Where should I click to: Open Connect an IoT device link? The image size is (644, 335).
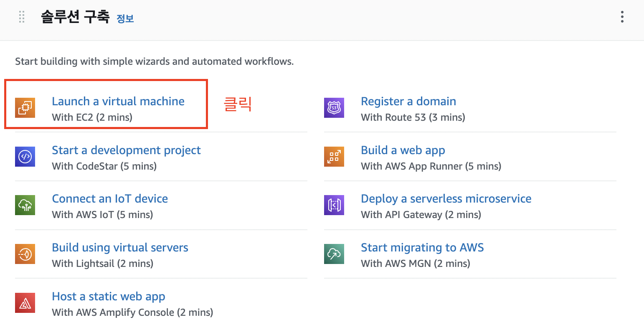click(x=110, y=198)
